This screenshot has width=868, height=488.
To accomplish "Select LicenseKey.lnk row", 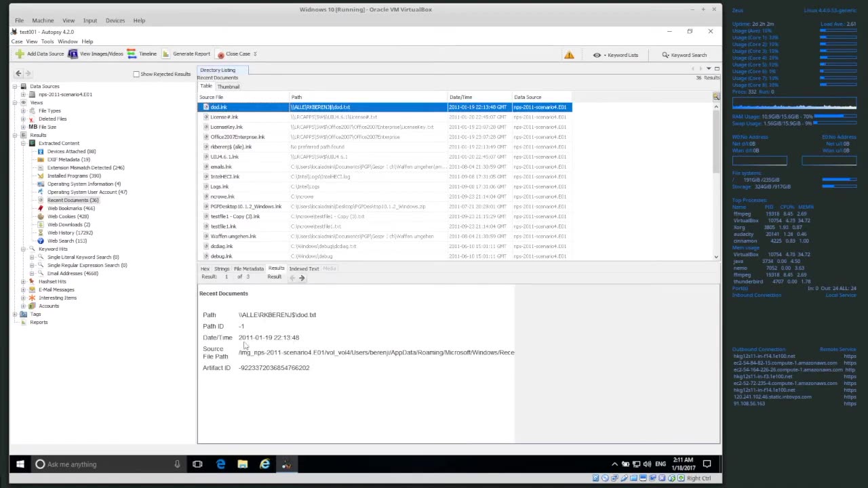I will coord(384,127).
